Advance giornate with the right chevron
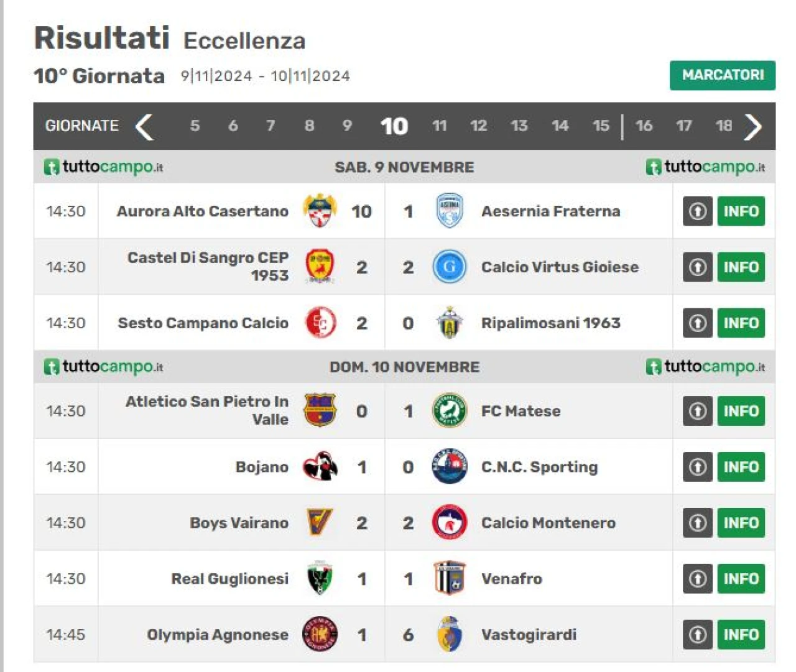This screenshot has height=672, width=796. (x=753, y=127)
